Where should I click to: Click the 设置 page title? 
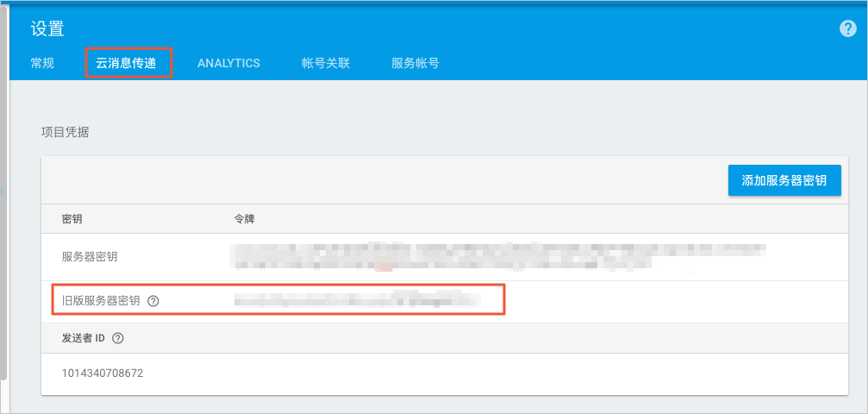point(47,28)
